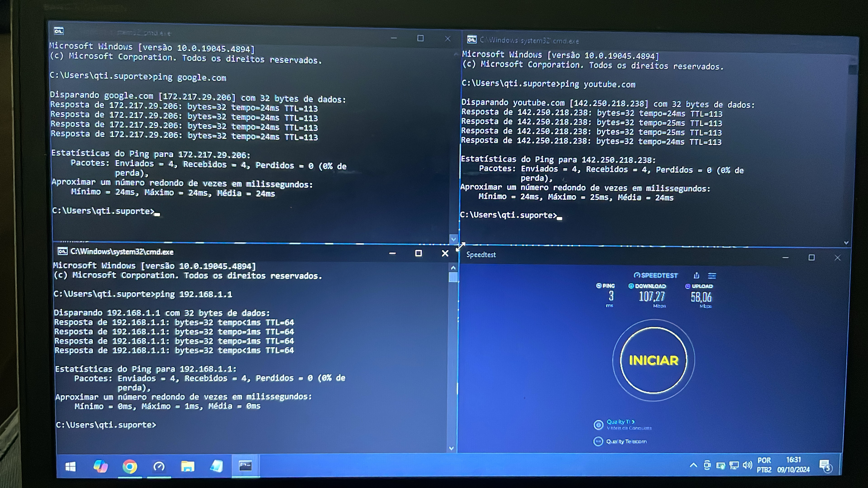Launch Copilot from the taskbar
This screenshot has width=868, height=488.
tap(100, 467)
